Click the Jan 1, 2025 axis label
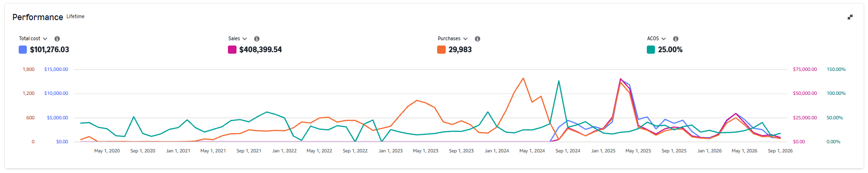The image size is (868, 173). click(603, 151)
